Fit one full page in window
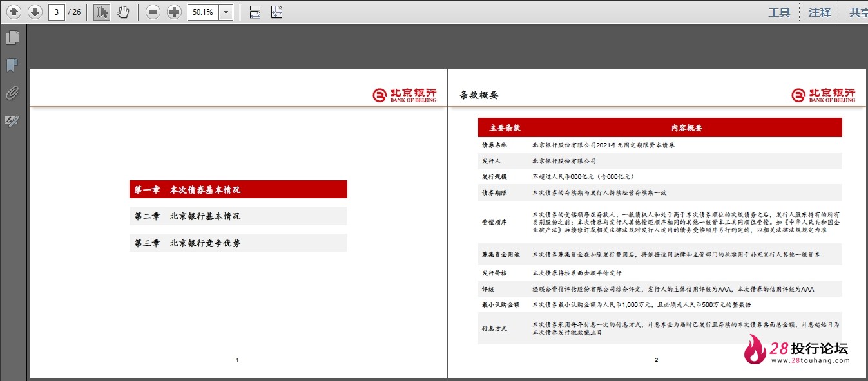This screenshot has width=868, height=381. [276, 12]
